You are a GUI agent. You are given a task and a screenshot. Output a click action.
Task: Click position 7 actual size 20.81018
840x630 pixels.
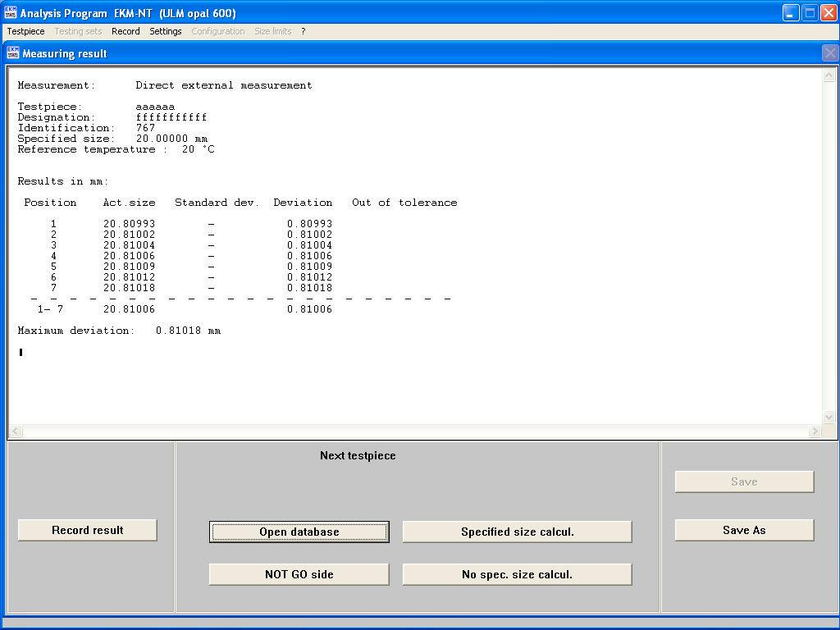tap(129, 288)
